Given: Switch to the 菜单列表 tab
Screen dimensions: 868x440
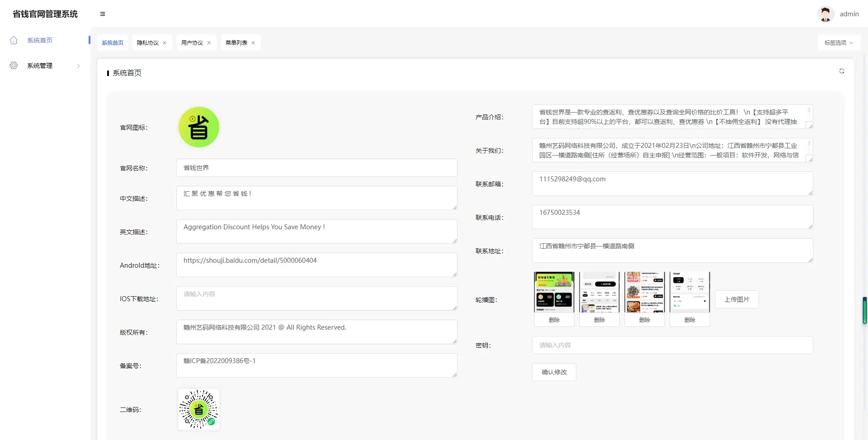Looking at the screenshot, I should coord(236,43).
